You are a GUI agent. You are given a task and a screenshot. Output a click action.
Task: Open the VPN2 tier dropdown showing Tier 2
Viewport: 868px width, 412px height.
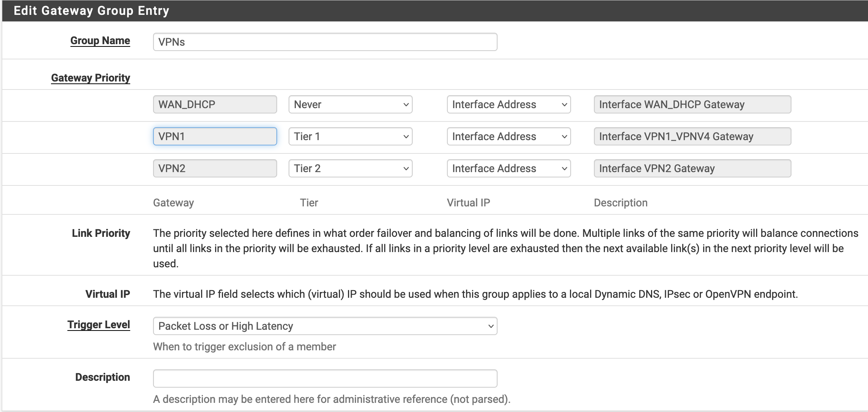click(x=350, y=168)
